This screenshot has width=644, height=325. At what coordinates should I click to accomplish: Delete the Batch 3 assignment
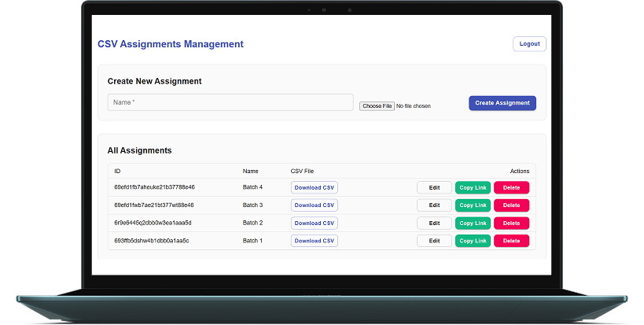[x=511, y=205]
